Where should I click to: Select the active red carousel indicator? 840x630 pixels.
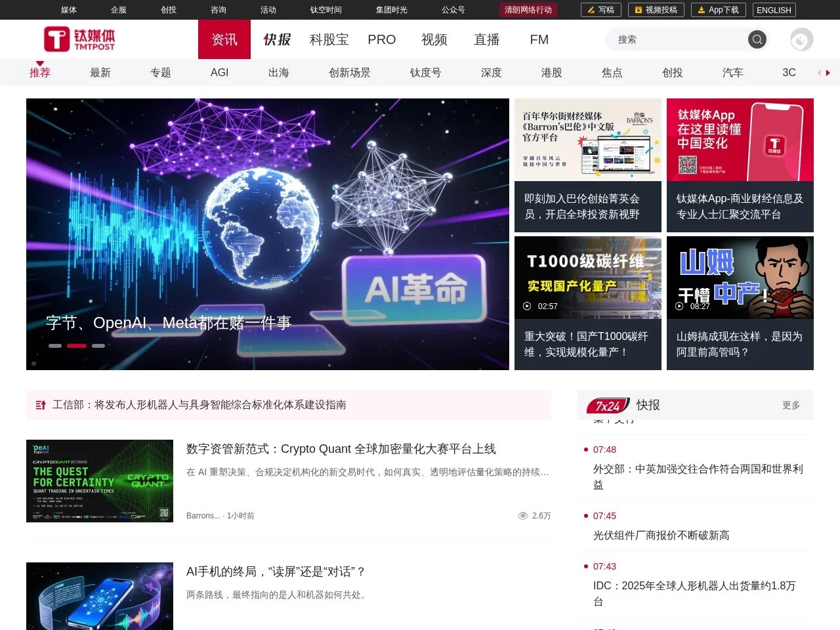(x=77, y=345)
